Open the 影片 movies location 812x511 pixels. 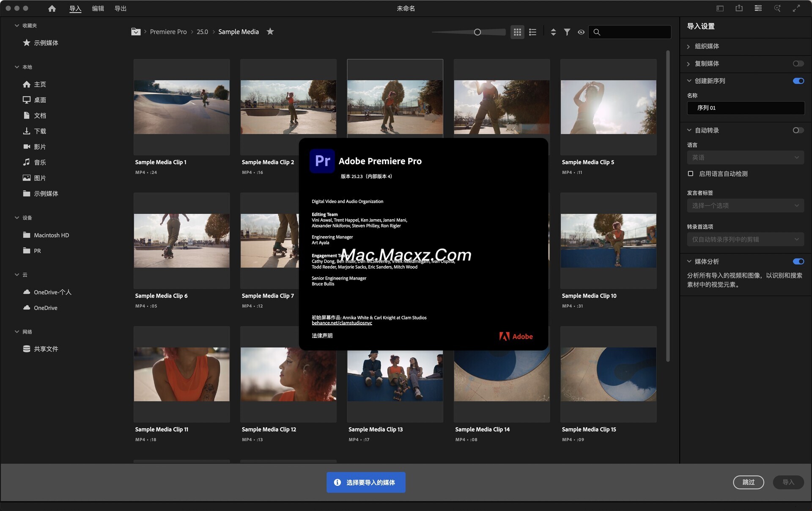point(35,147)
